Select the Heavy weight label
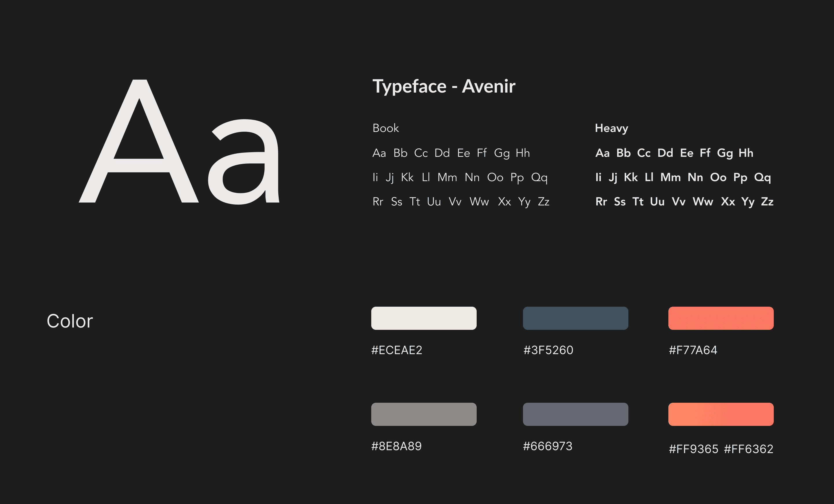834x504 pixels. tap(611, 128)
